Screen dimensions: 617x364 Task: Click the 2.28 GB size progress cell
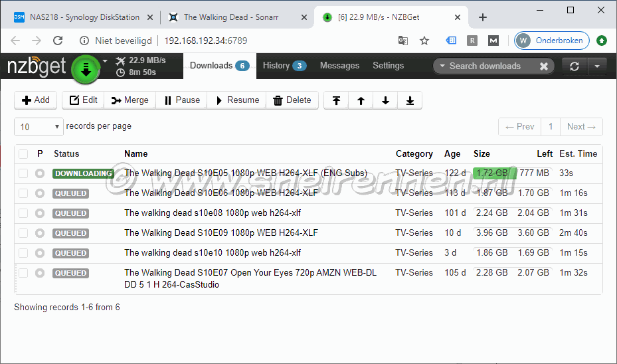pyautogui.click(x=492, y=273)
